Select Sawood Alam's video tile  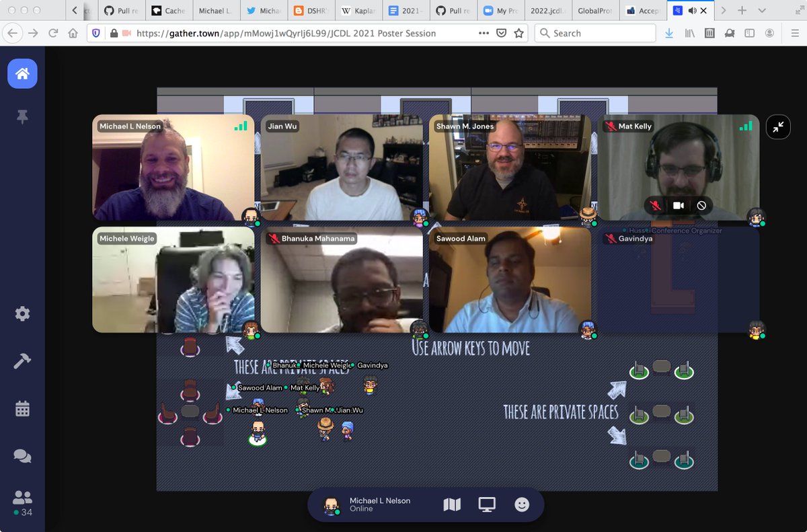pyautogui.click(x=510, y=280)
